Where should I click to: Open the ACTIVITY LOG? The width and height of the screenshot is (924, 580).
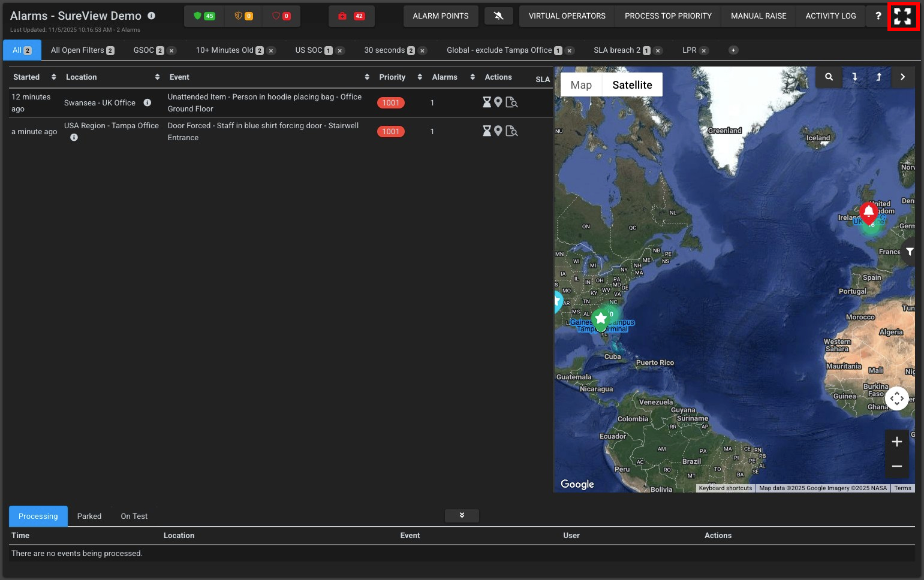coord(830,16)
